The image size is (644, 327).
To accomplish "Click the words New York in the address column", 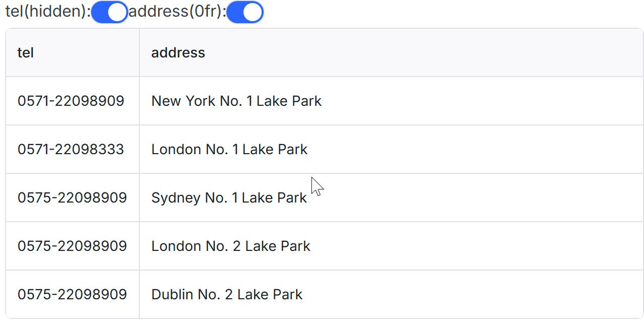I will click(184, 101).
